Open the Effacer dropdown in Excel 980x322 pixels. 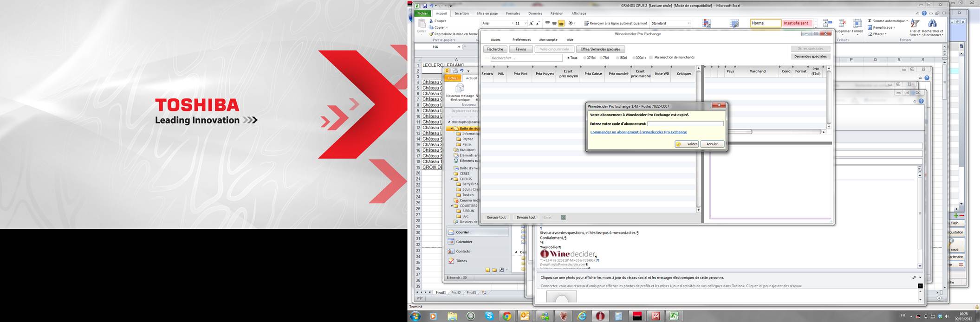point(886,34)
